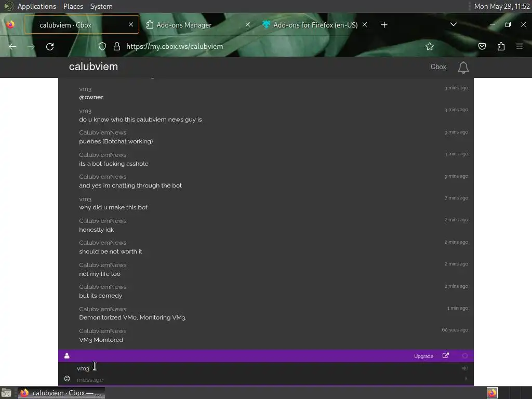Click the show desktop icon in bottom panel

click(x=6, y=393)
